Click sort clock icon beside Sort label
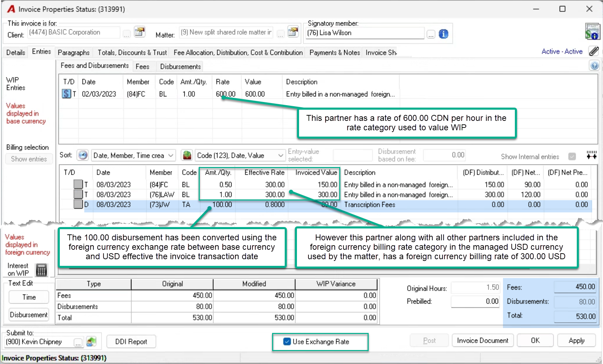Image resolution: width=603 pixels, height=364 pixels. pos(83,155)
